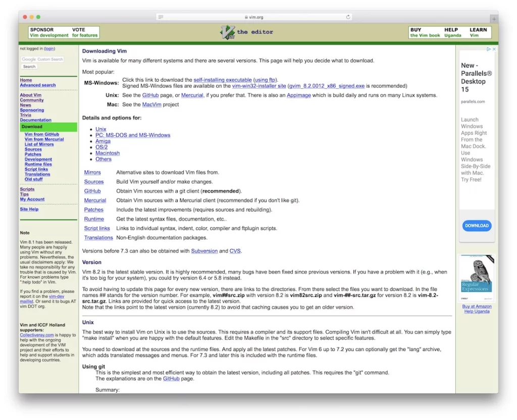Viewport: 517px width, 420px height.
Task: Open the Regular Expressions book thumbnail
Action: point(477,278)
